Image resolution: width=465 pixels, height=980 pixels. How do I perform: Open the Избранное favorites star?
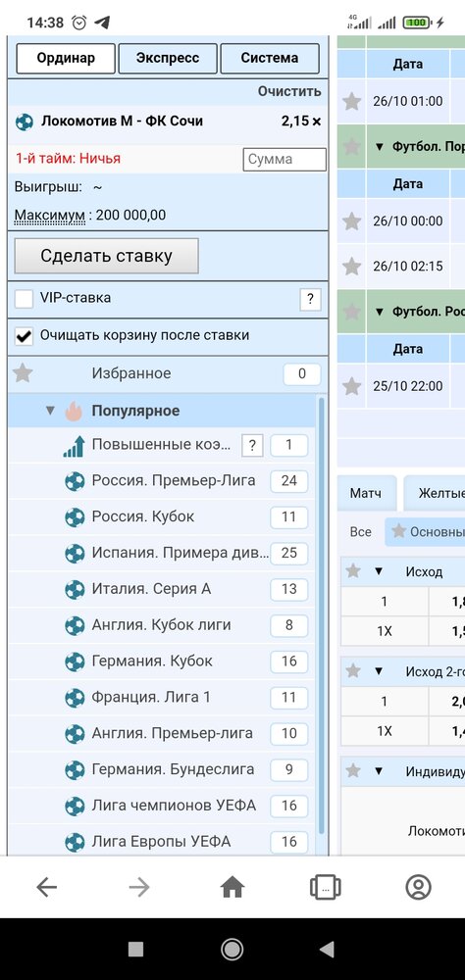[x=23, y=373]
